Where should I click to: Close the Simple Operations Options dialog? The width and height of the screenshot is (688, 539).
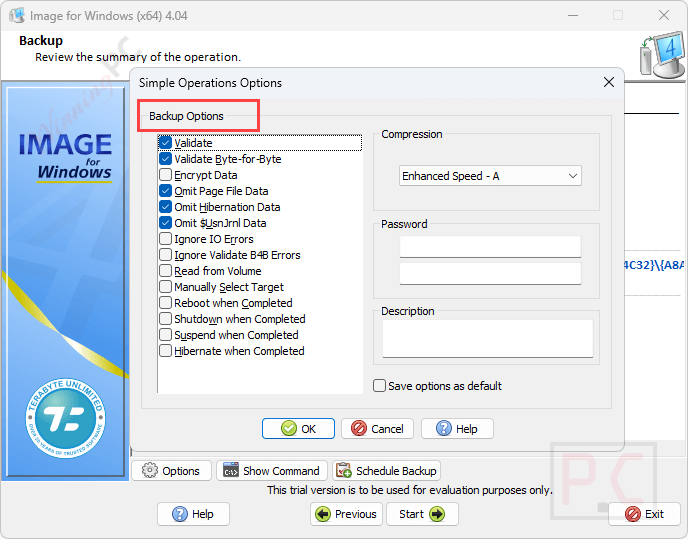point(609,82)
